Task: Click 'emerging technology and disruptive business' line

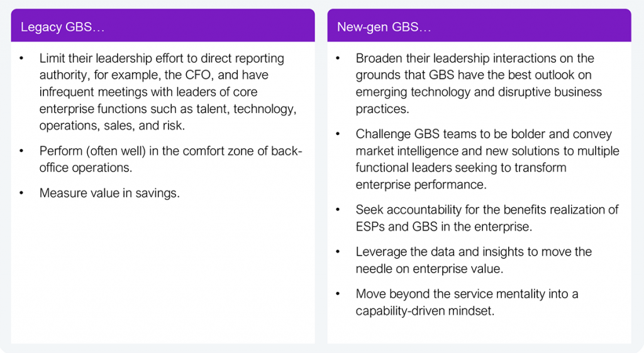Action: click(x=479, y=92)
